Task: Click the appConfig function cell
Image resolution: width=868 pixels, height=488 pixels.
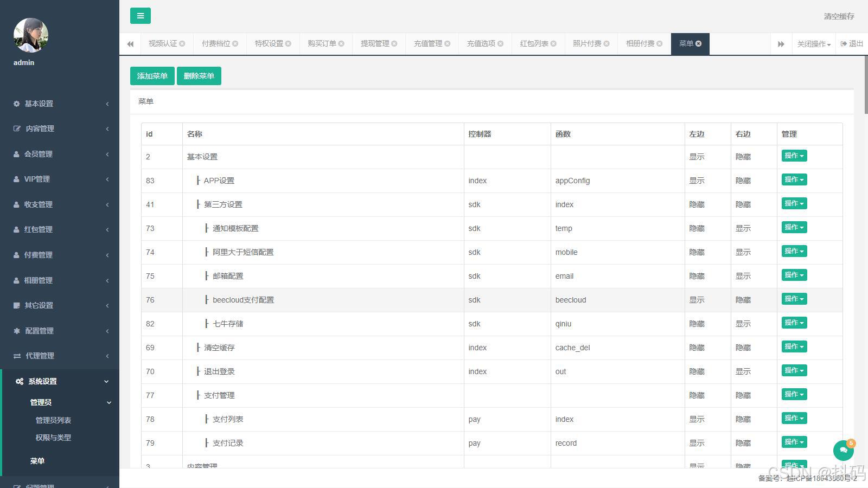Action: 572,181
